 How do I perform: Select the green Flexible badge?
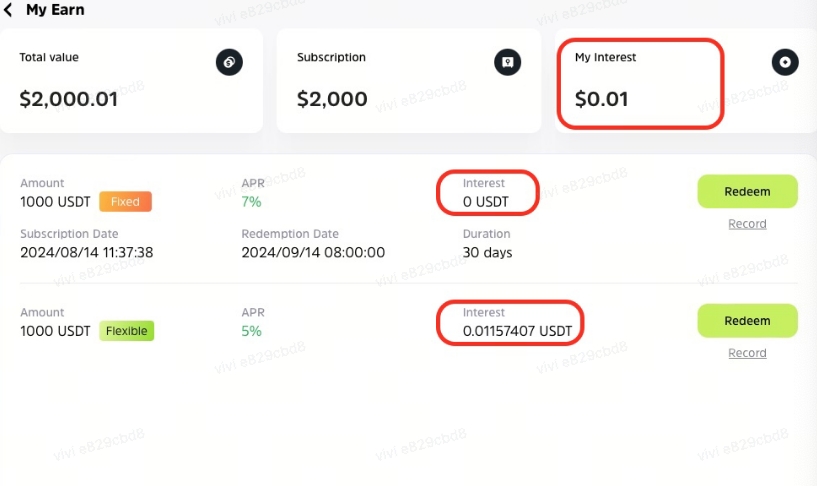coord(127,331)
